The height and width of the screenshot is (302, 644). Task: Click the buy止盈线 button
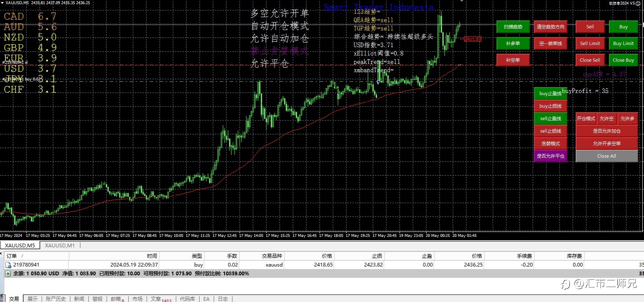[551, 93]
